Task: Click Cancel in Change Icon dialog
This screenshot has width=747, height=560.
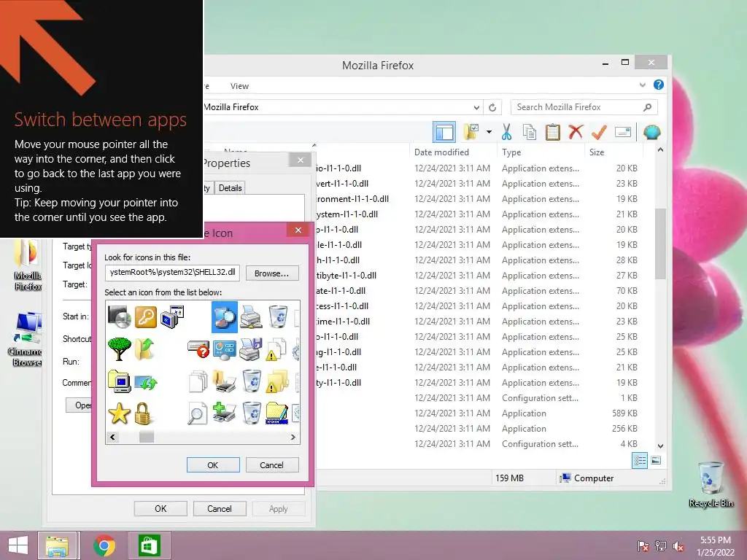Action: click(271, 465)
